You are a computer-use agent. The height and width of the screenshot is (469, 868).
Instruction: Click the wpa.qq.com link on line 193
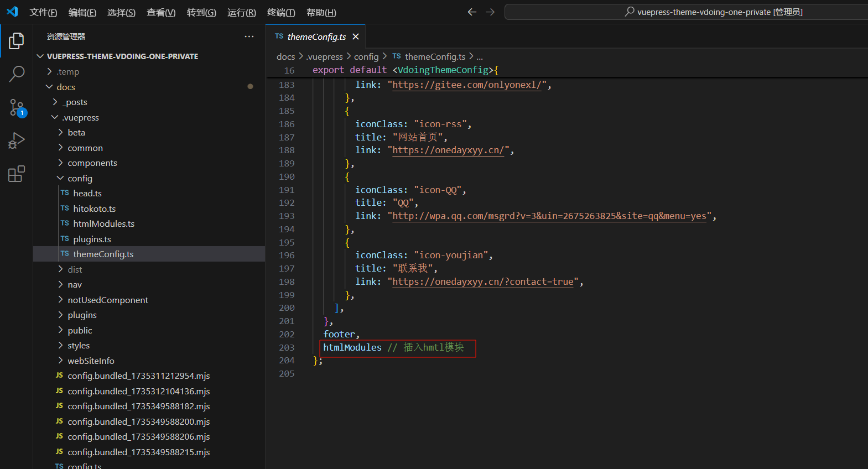(x=549, y=216)
